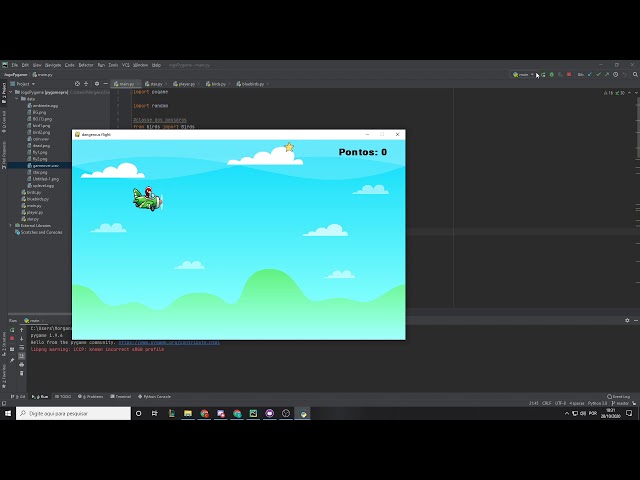Open the File menu
This screenshot has height=480, width=640.
(15, 65)
